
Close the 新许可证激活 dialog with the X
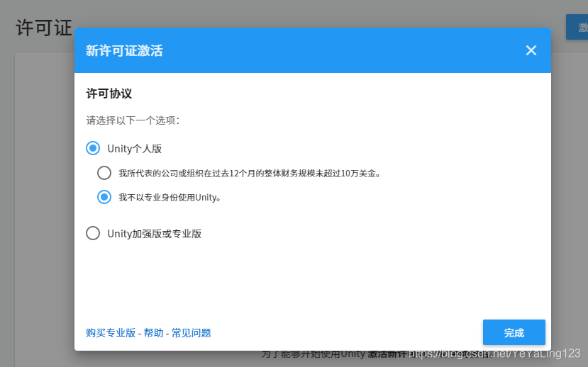[531, 50]
